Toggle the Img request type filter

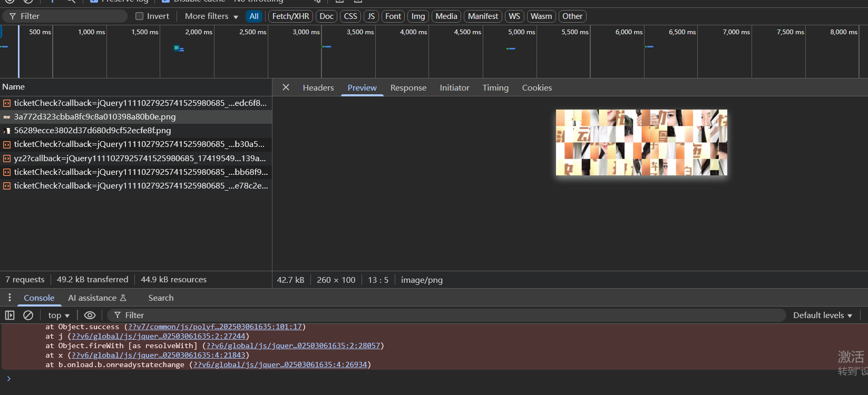[418, 16]
